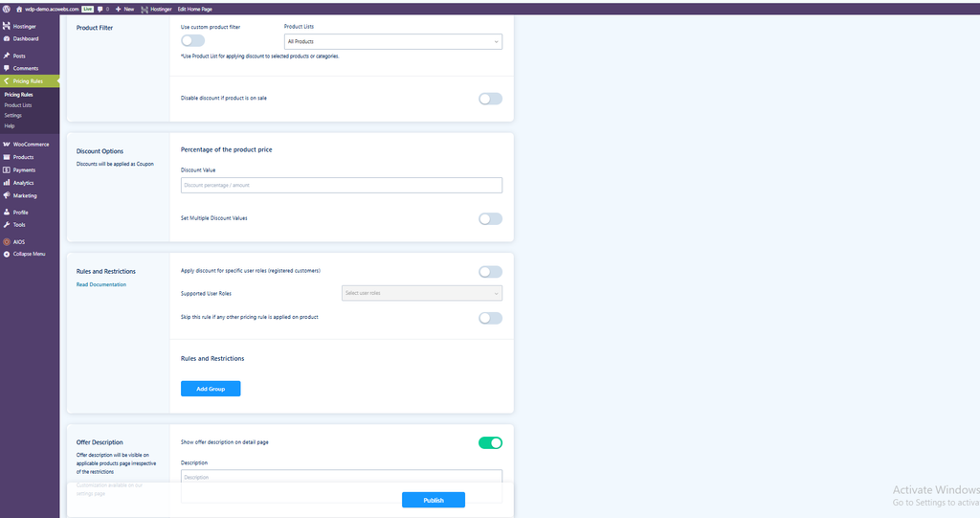Click the WordPress logo icon in admin bar
The width and height of the screenshot is (980, 518).
pyautogui.click(x=7, y=9)
